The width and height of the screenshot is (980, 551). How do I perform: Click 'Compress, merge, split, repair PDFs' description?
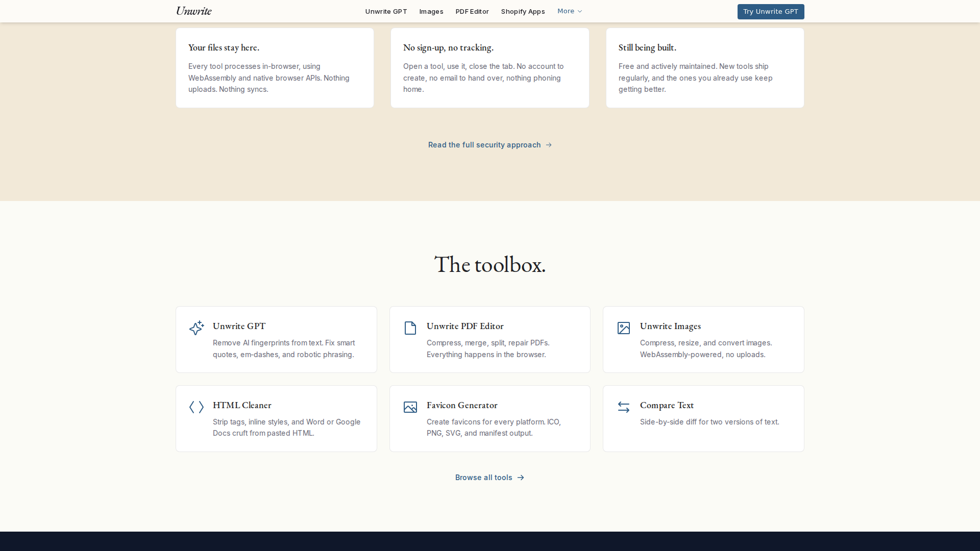click(488, 348)
